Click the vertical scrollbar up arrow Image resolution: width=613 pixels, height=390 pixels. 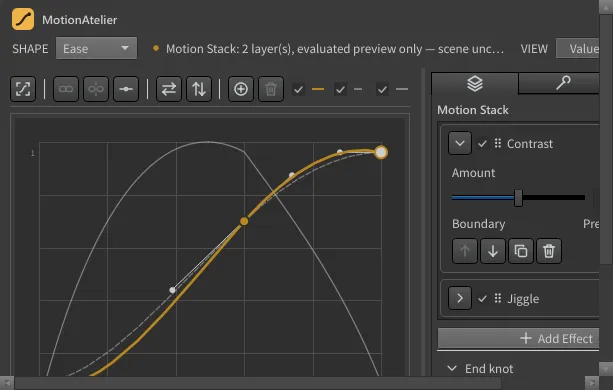(x=606, y=7)
